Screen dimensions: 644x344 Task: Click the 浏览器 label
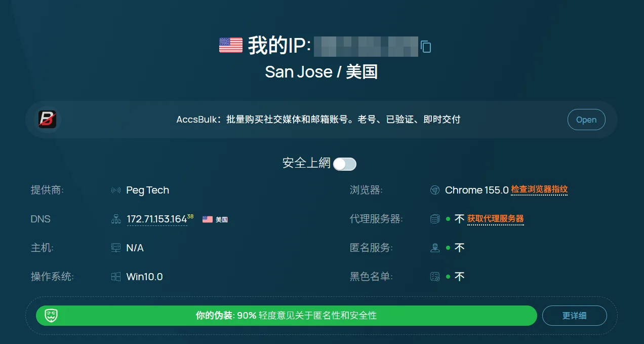(x=366, y=190)
